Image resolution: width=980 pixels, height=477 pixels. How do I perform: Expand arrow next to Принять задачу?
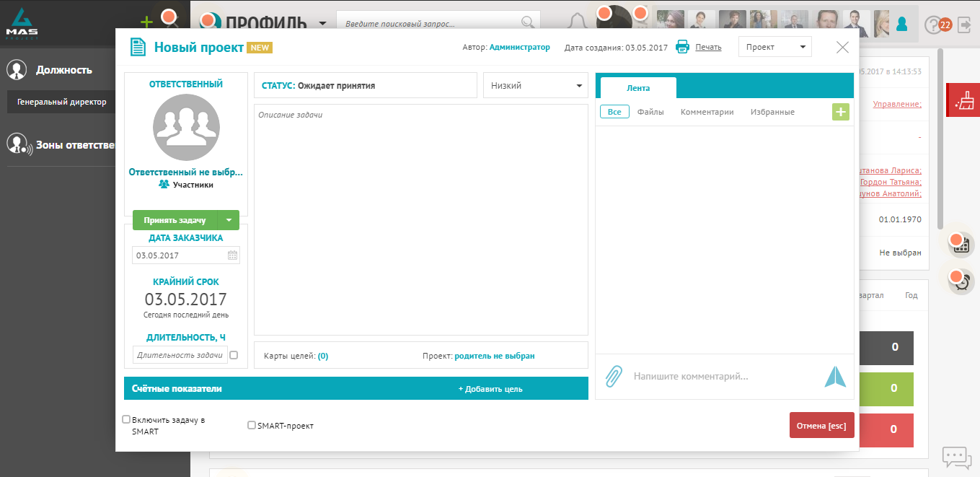229,220
